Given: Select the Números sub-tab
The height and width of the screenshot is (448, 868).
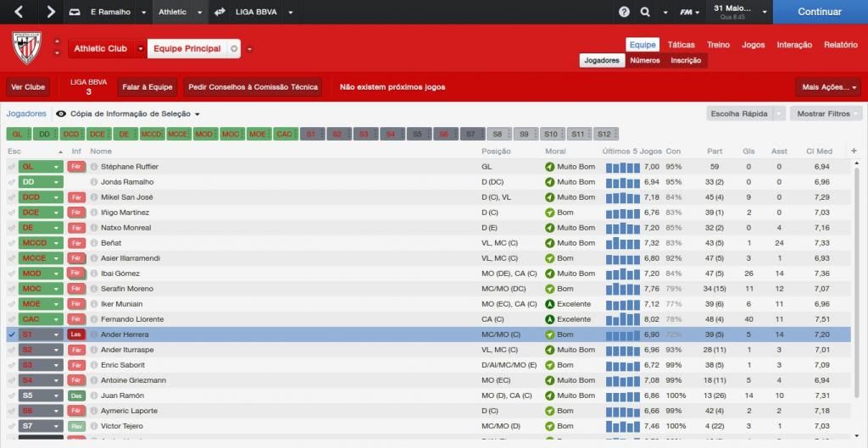Looking at the screenshot, I should [x=644, y=61].
